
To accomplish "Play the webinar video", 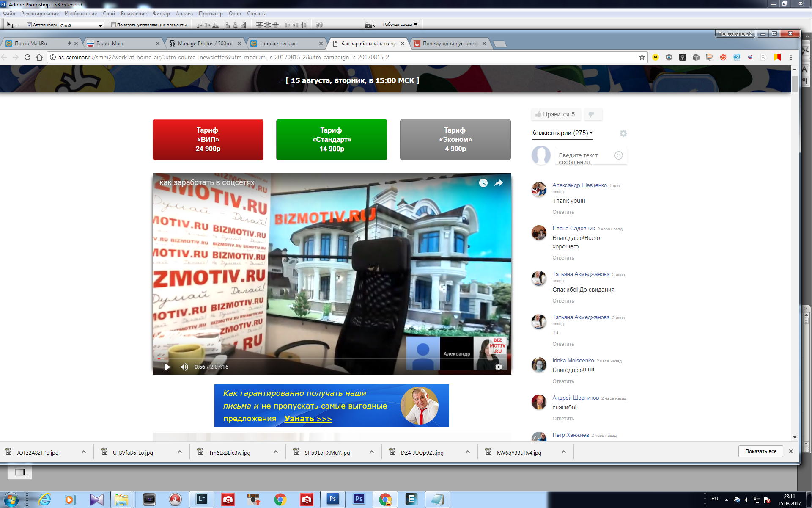I will click(x=167, y=367).
